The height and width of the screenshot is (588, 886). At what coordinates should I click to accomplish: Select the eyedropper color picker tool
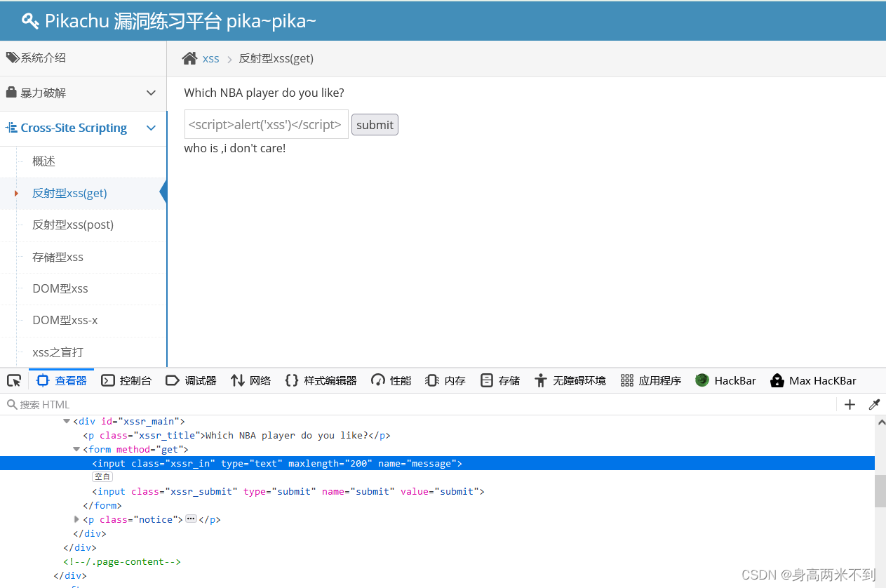point(874,404)
